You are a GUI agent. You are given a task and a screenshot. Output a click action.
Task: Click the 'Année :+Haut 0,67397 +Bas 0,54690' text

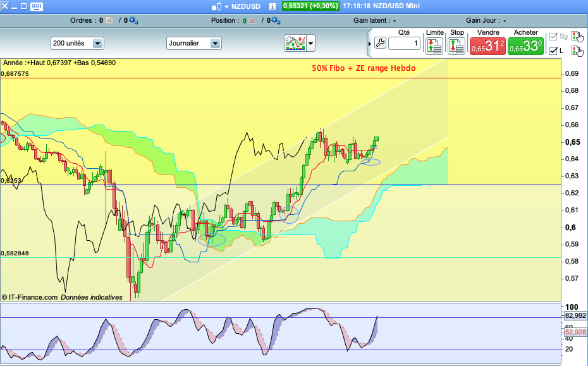(x=59, y=63)
